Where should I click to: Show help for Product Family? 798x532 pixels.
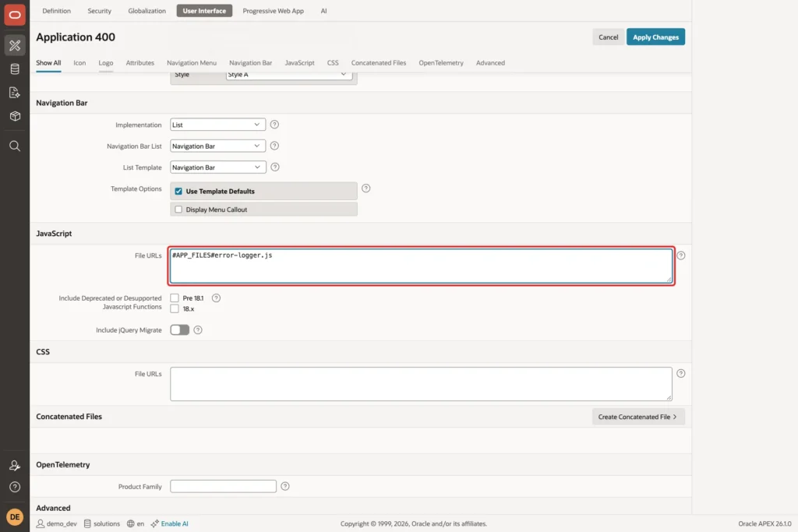[285, 487]
